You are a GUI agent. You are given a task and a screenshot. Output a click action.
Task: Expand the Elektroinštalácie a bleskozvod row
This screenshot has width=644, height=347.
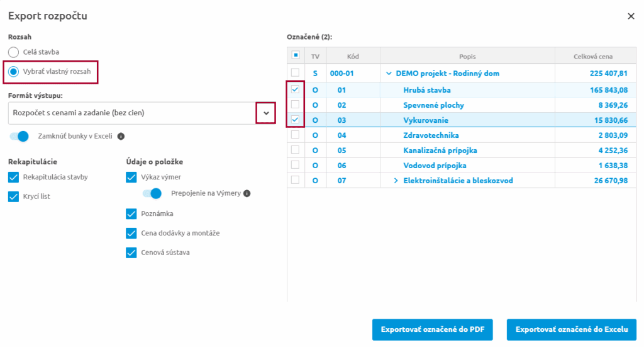tap(396, 181)
